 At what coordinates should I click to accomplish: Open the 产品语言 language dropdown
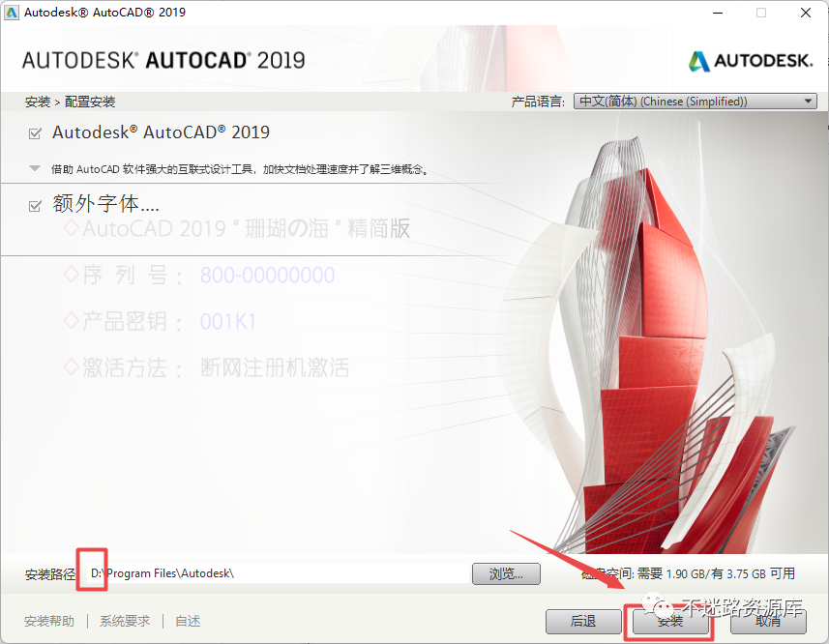pos(695,101)
